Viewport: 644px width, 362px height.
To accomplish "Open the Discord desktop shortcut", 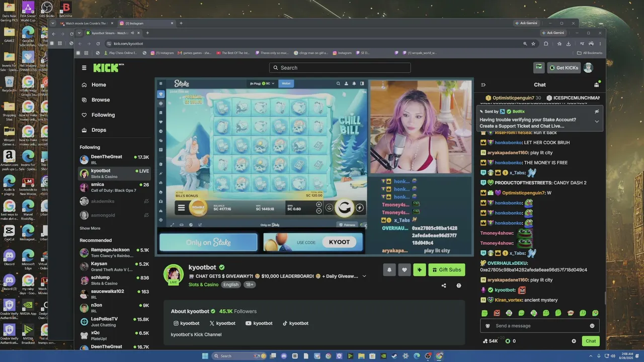I will point(9,256).
